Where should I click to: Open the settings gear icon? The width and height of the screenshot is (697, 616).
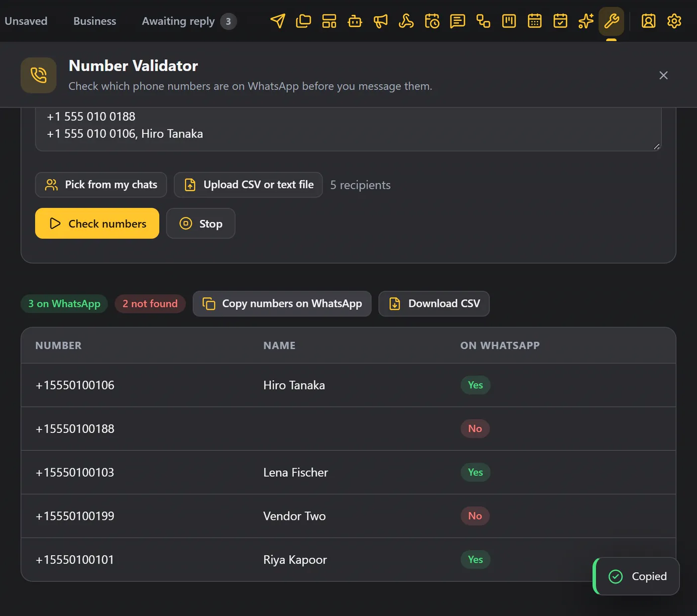(x=674, y=21)
